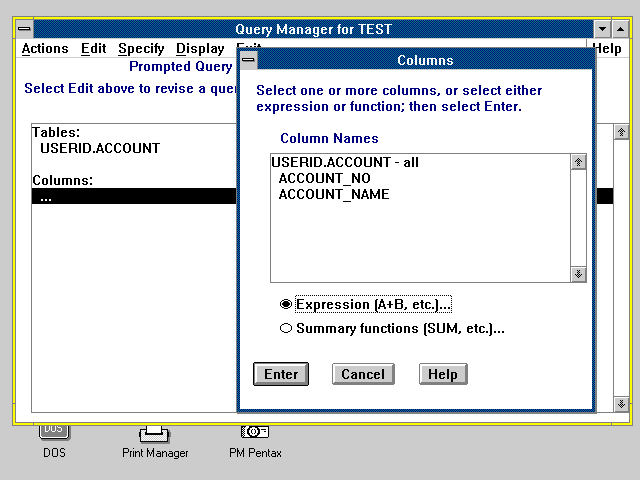
Task: Open the PM Pentax icon
Action: [x=255, y=432]
